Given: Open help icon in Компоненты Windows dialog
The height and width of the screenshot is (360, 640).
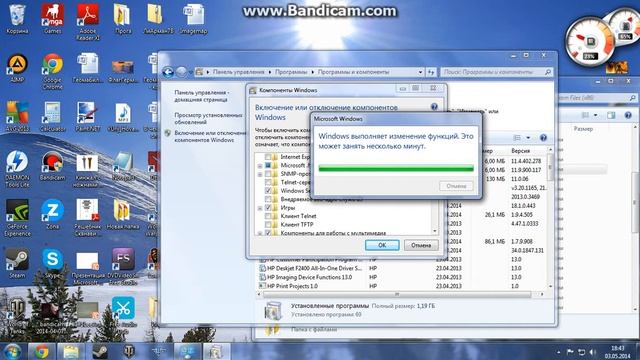Looking at the screenshot, I should (x=434, y=107).
